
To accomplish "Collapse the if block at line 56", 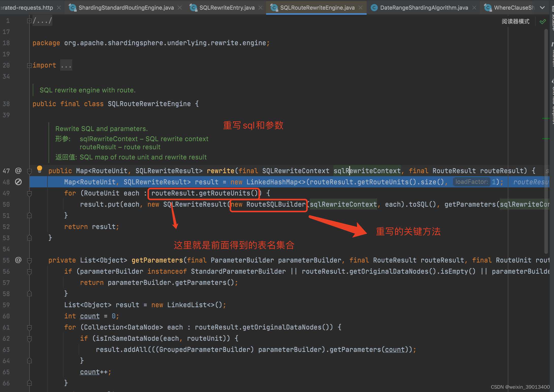I will (29, 272).
